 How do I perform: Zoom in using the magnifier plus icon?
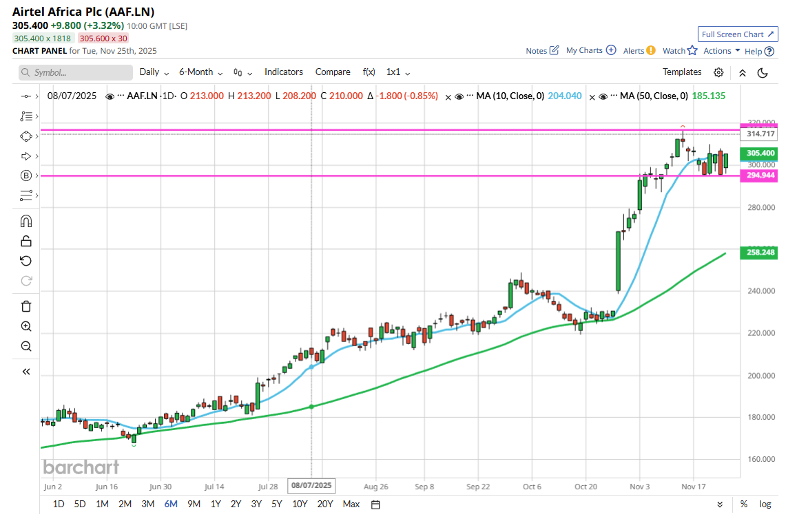[x=26, y=326]
